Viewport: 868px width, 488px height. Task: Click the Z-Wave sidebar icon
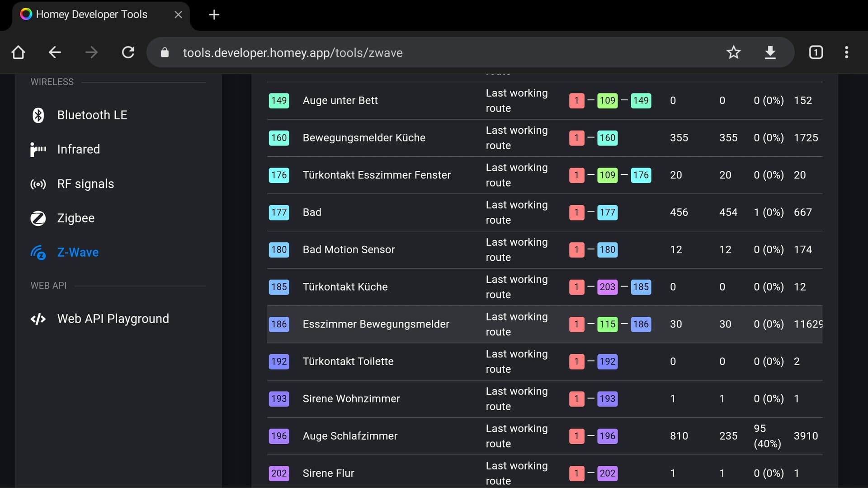pyautogui.click(x=38, y=253)
